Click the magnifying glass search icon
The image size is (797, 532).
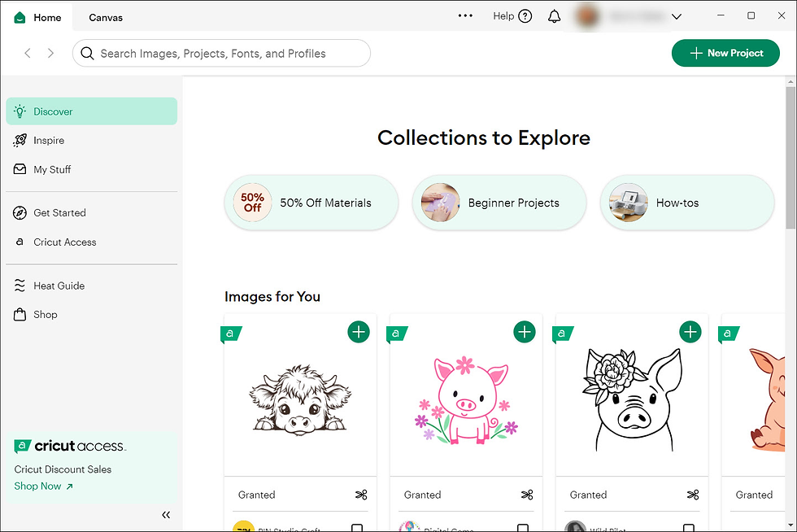pyautogui.click(x=87, y=54)
